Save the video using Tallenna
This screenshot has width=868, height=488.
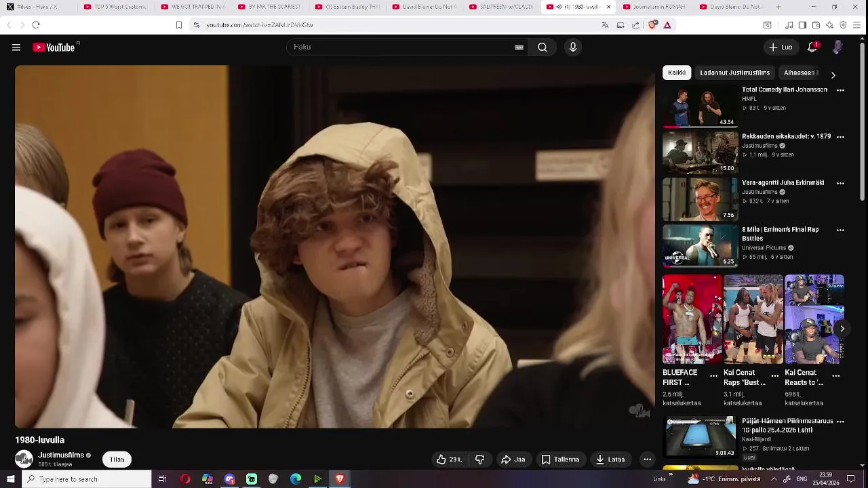click(560, 460)
